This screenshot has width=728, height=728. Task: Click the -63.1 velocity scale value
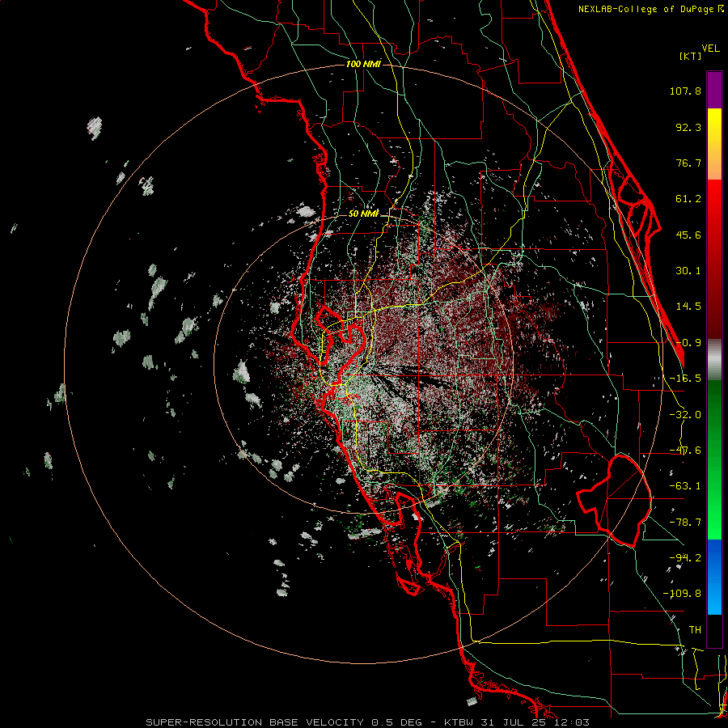tap(685, 486)
